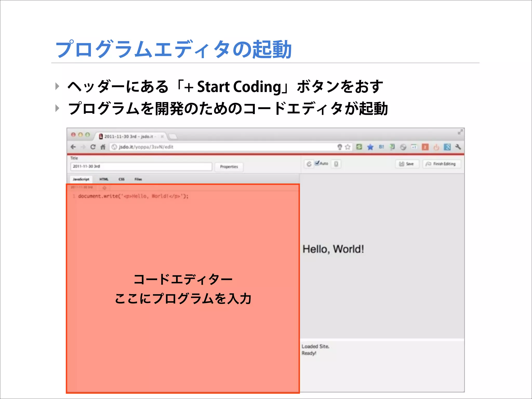Click the Properties button

(229, 167)
